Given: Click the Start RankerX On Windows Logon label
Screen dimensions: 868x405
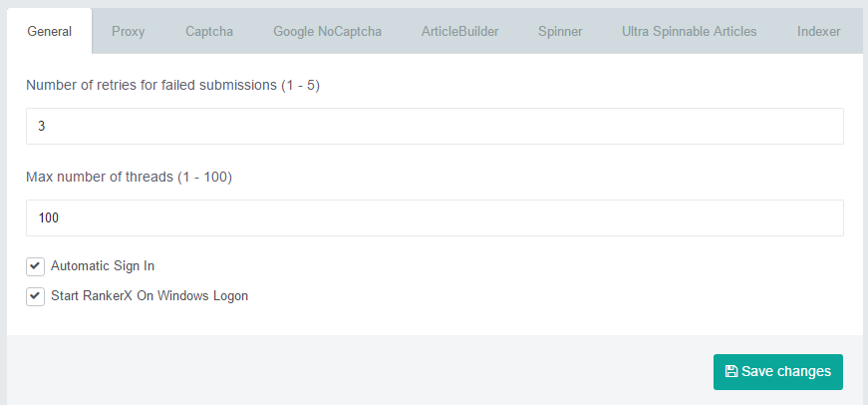Looking at the screenshot, I should click(x=149, y=296).
